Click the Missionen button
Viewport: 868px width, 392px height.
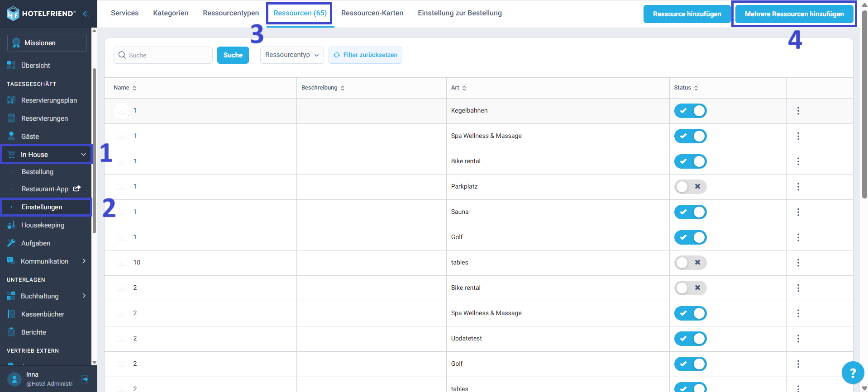[x=47, y=43]
